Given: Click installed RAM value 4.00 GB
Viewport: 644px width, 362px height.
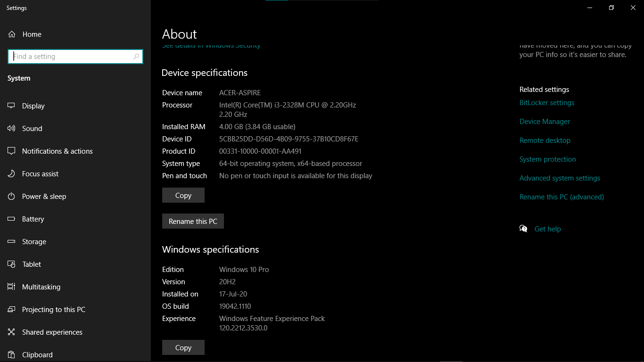Looking at the screenshot, I should (257, 127).
